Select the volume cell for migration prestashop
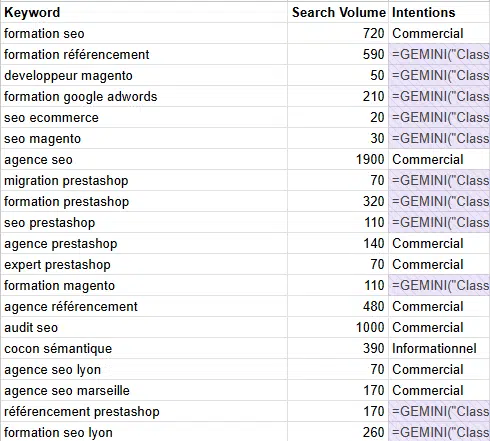 [x=338, y=180]
